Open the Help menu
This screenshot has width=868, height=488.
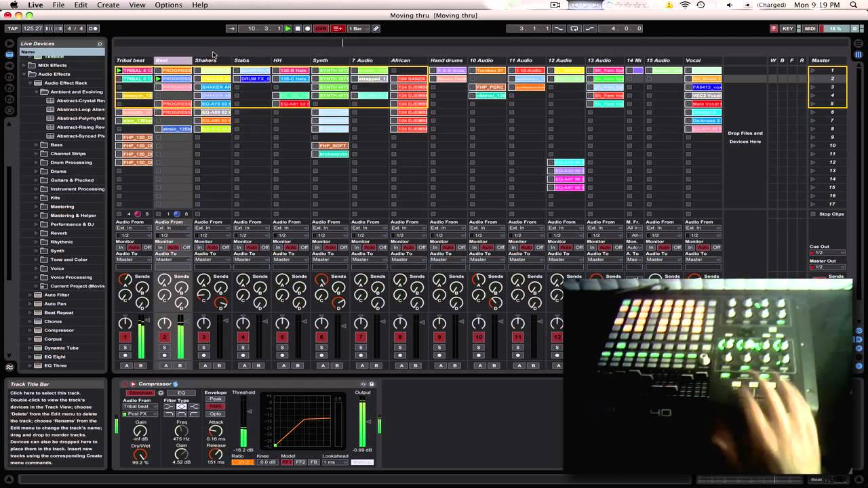pyautogui.click(x=200, y=5)
